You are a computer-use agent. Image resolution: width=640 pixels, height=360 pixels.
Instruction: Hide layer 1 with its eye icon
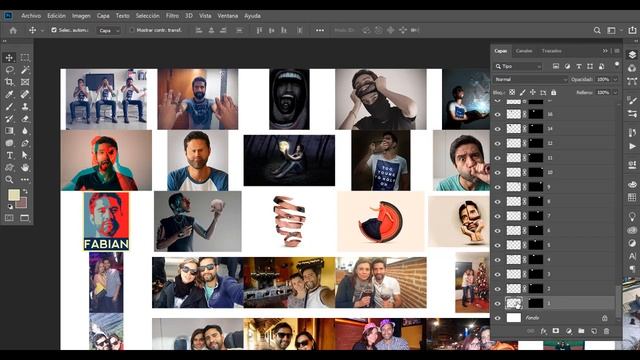[x=498, y=303]
